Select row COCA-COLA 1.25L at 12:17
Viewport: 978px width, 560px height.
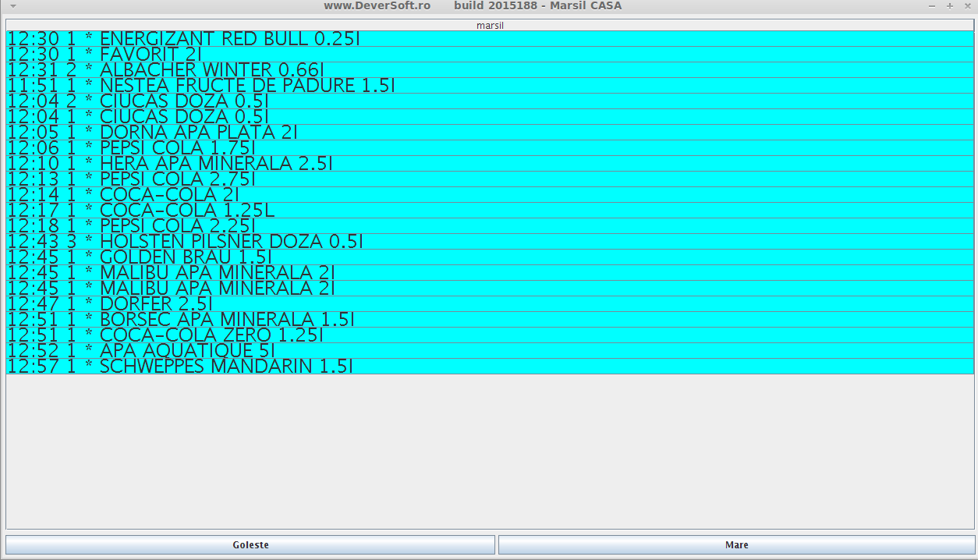point(490,211)
